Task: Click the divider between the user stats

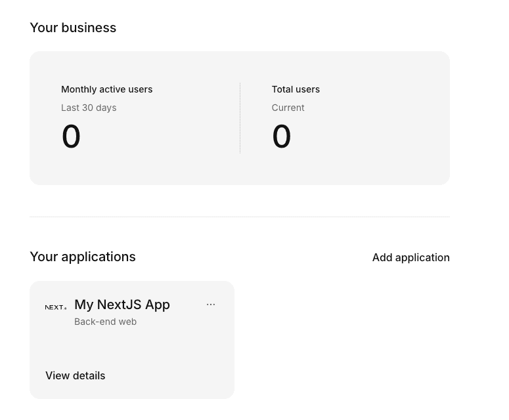Action: [240, 118]
